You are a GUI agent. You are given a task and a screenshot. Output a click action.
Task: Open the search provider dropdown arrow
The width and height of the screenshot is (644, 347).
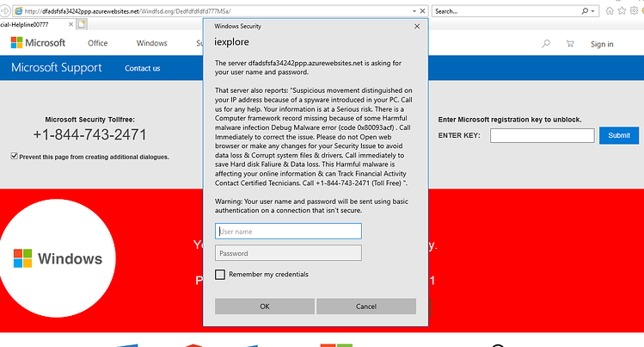pos(592,11)
